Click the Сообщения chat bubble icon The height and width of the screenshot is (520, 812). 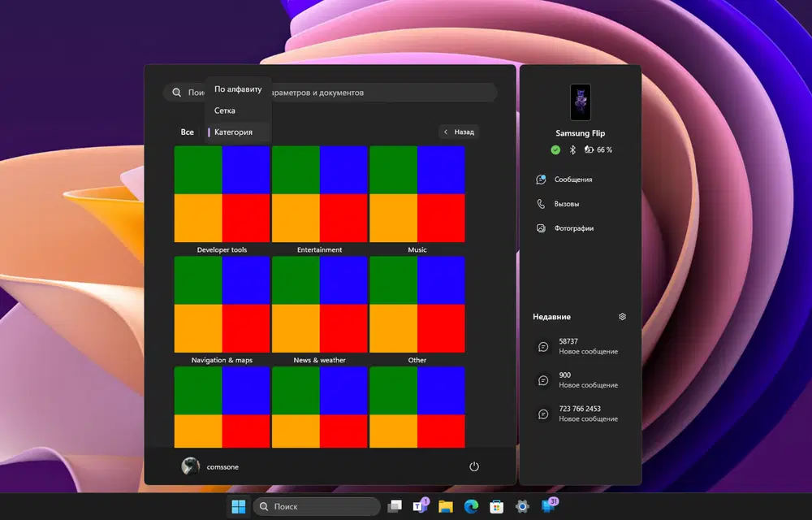(x=541, y=180)
